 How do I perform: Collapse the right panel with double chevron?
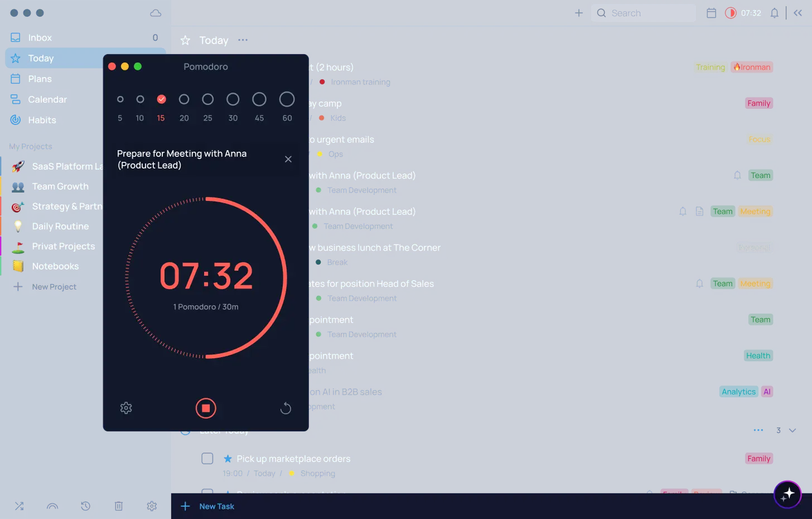tap(798, 13)
